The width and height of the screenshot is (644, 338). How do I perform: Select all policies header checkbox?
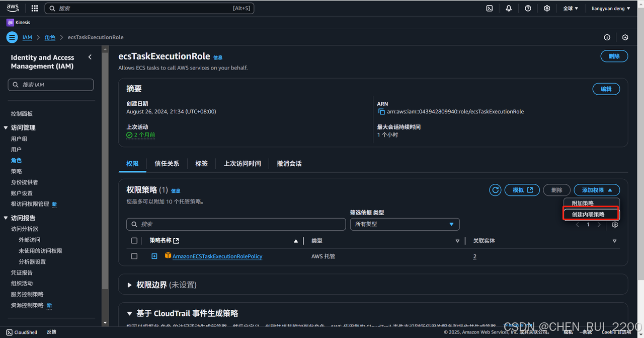tap(134, 241)
